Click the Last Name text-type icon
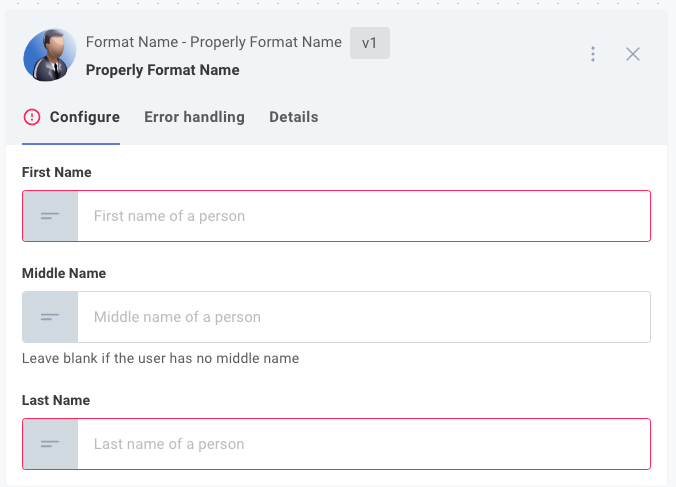 pyautogui.click(x=50, y=444)
